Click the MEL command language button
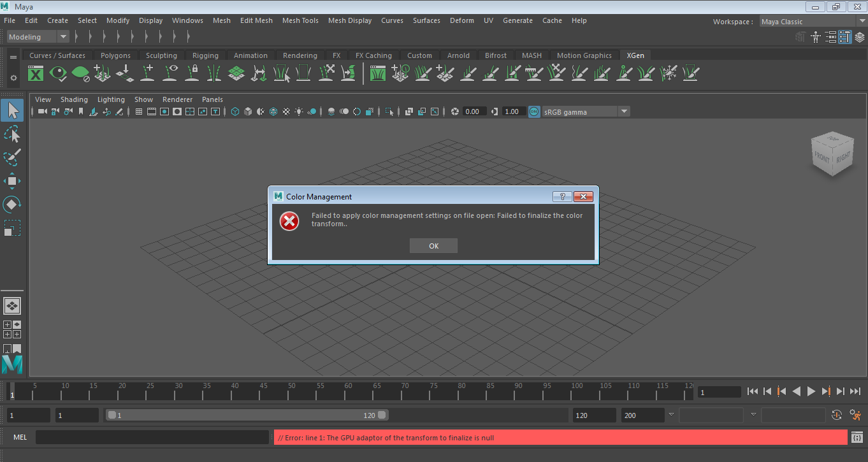868x462 pixels. click(x=20, y=438)
